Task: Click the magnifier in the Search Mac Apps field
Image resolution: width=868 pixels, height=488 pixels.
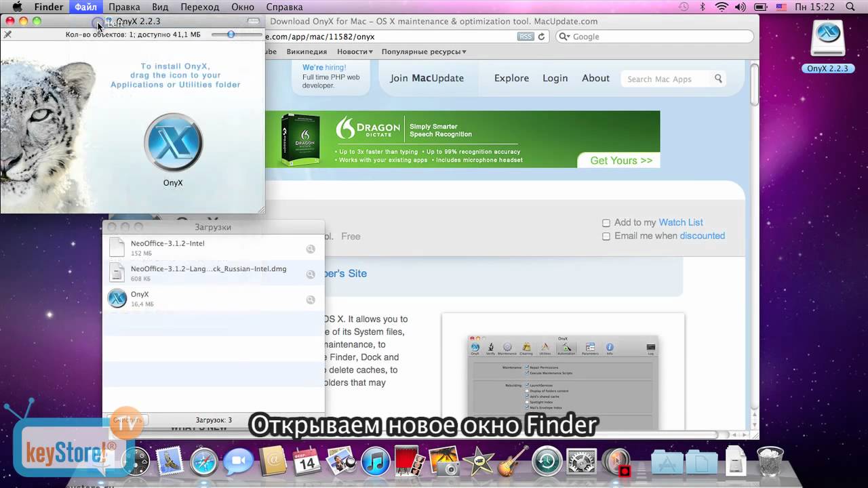Action: tap(718, 79)
